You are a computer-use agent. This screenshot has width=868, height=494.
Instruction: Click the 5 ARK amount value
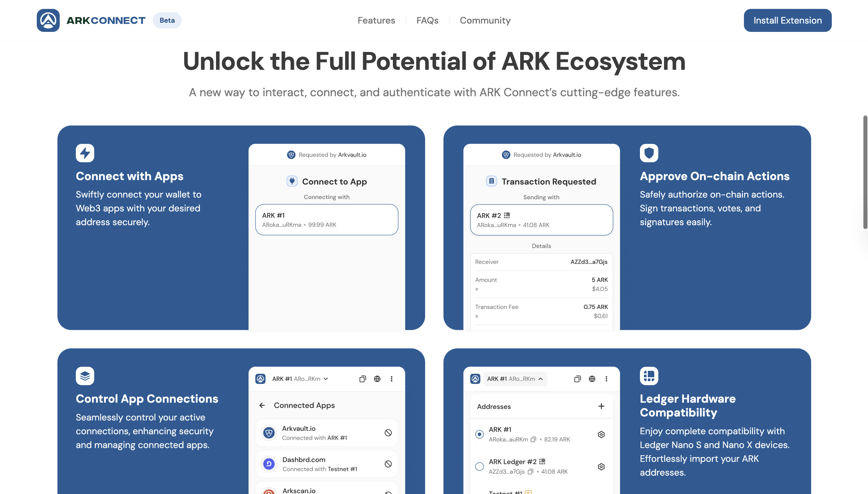599,280
